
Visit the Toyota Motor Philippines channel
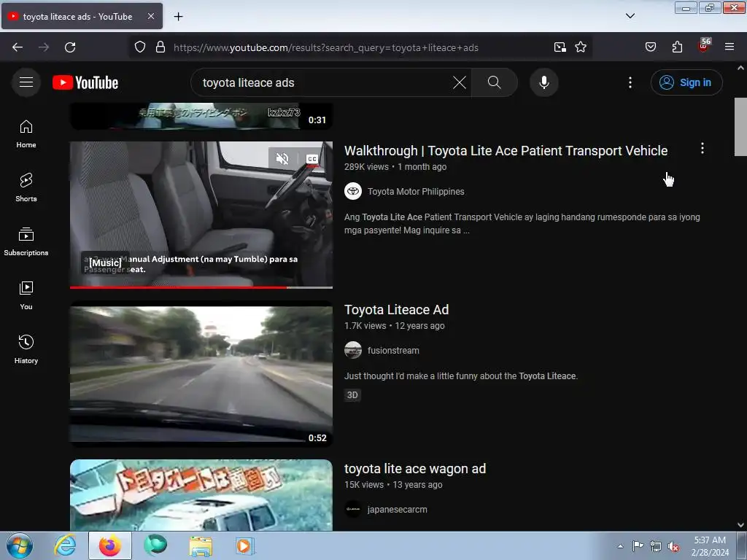tap(416, 192)
